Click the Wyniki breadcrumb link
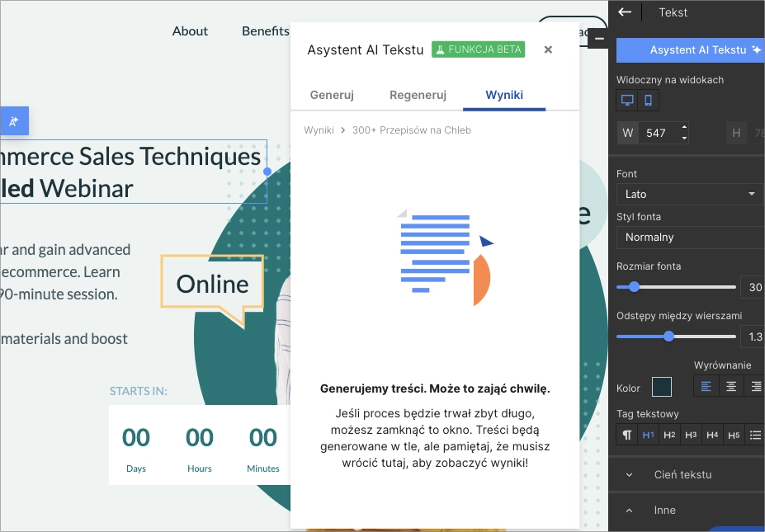The image size is (765, 532). pos(319,130)
